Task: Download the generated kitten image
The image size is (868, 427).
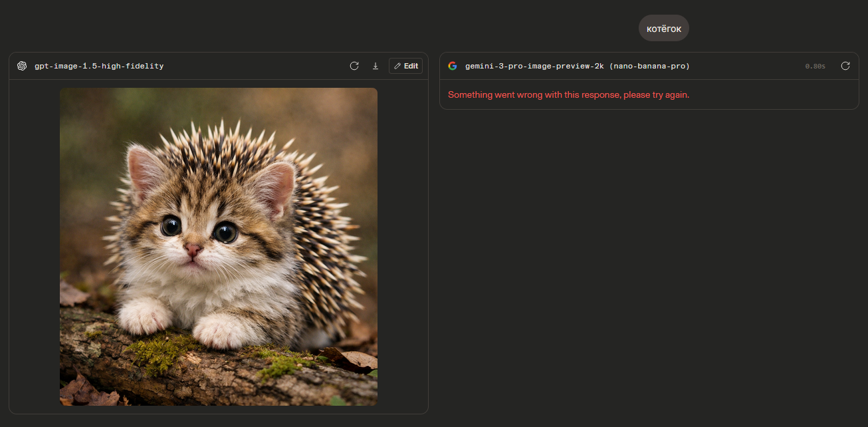Action: (x=376, y=66)
